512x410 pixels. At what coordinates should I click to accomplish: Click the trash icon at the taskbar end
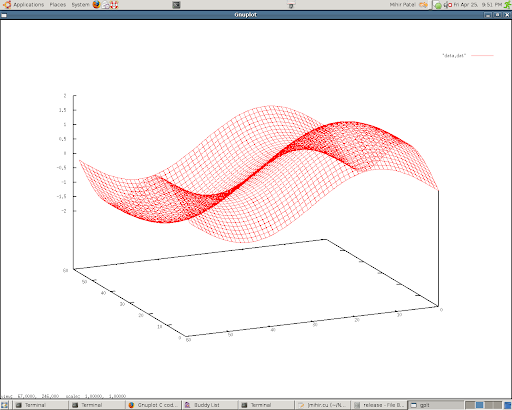(508, 405)
